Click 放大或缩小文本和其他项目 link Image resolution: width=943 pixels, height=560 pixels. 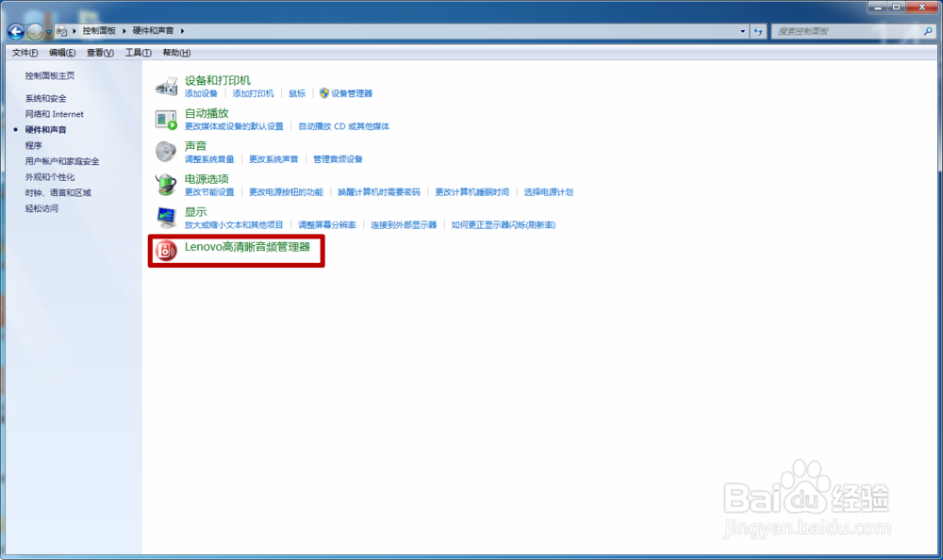pos(234,225)
